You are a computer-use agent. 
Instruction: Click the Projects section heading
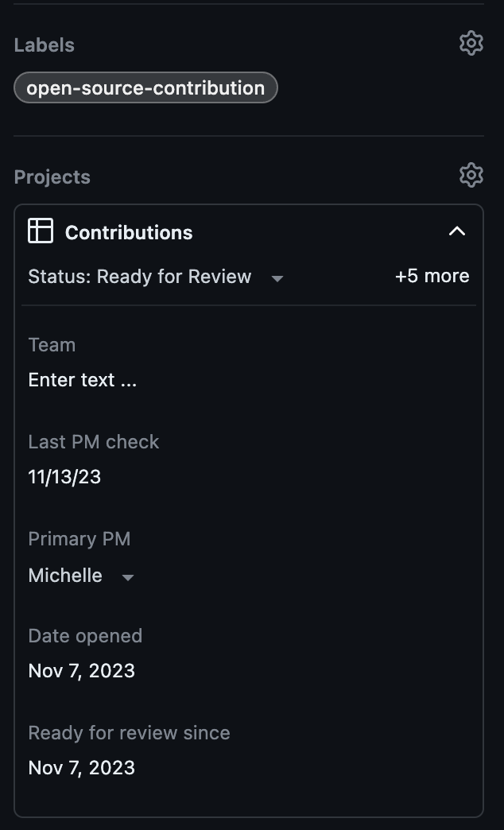click(52, 176)
